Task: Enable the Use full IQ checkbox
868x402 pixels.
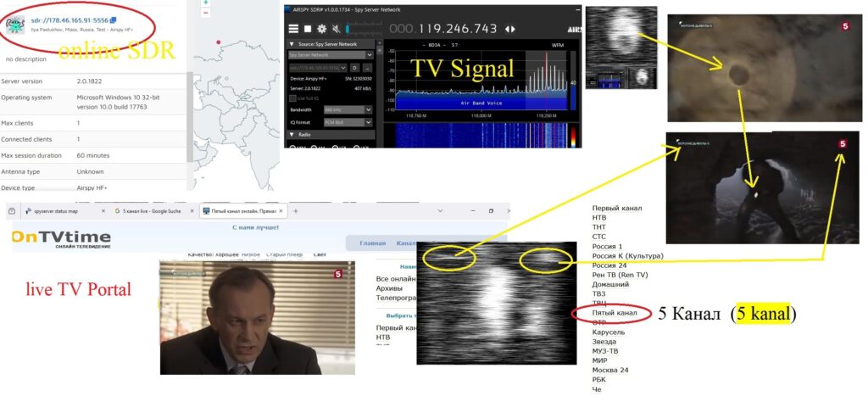Action: click(293, 98)
